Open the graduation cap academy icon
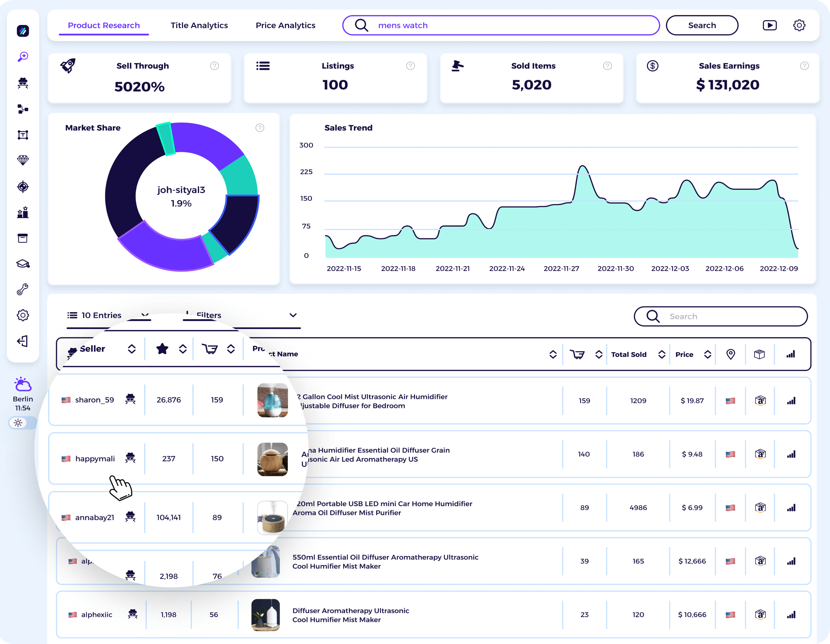The width and height of the screenshot is (830, 644). (x=23, y=264)
